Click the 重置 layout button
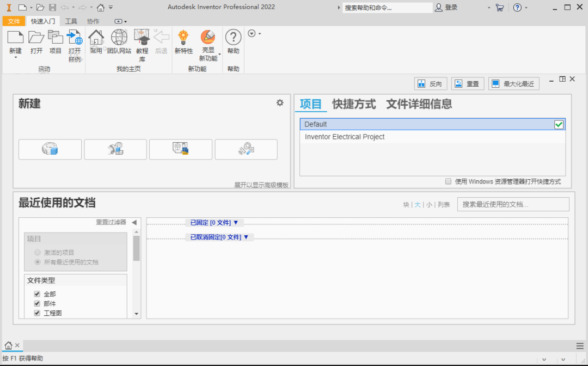The width and height of the screenshot is (588, 366). [468, 84]
